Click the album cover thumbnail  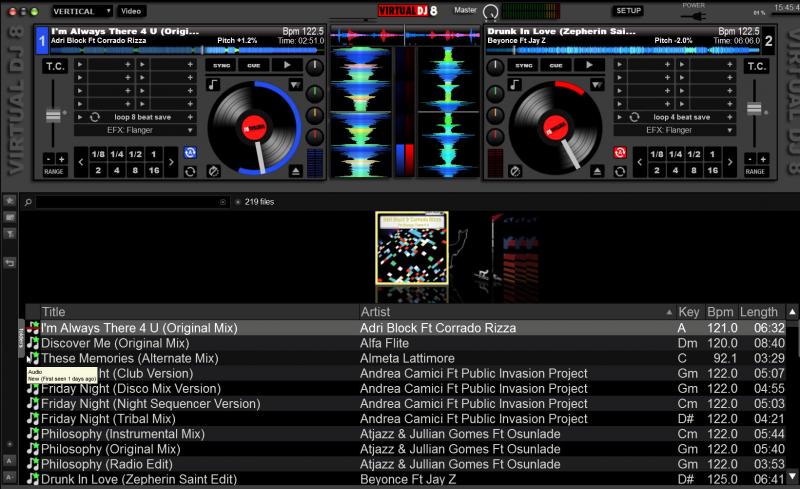pyautogui.click(x=412, y=248)
